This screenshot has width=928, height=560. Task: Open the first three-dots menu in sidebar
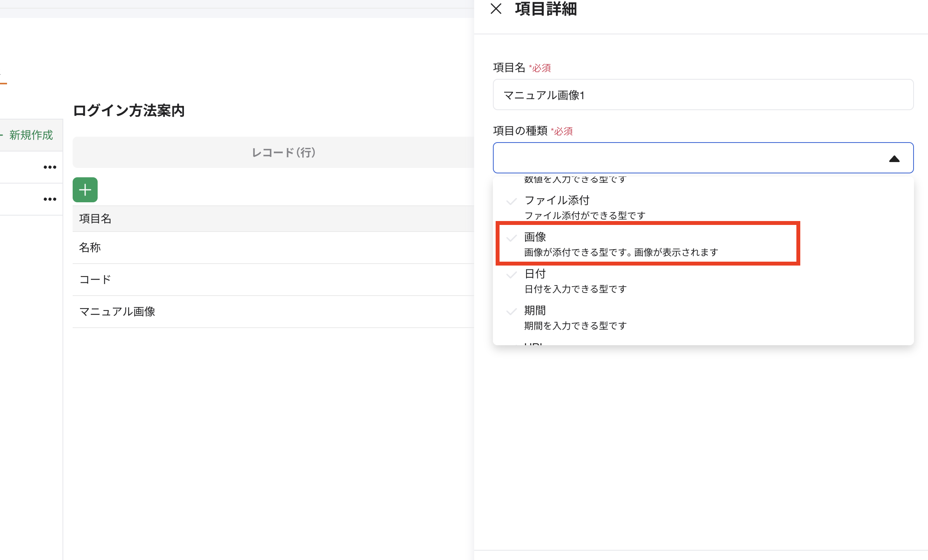(x=50, y=167)
